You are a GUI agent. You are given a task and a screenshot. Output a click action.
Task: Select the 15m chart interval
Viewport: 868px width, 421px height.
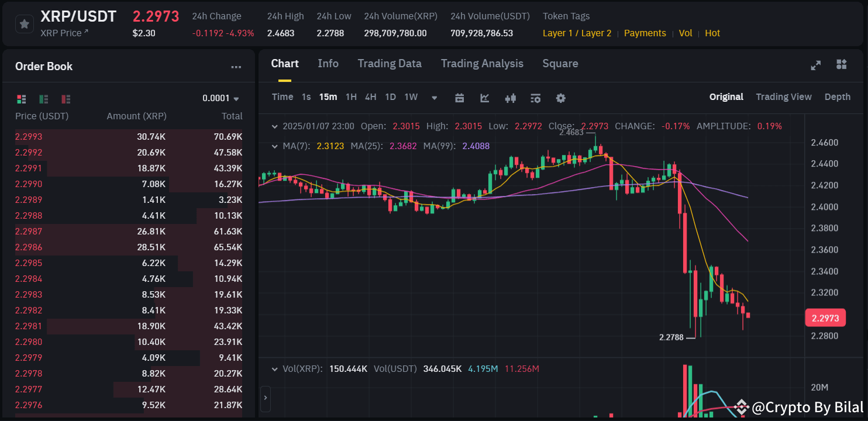point(328,97)
